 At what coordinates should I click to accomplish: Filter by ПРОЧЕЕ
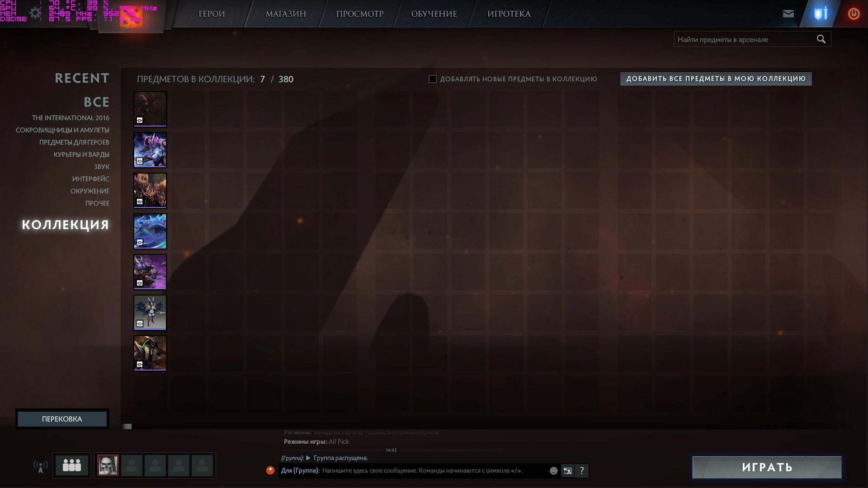pyautogui.click(x=97, y=203)
